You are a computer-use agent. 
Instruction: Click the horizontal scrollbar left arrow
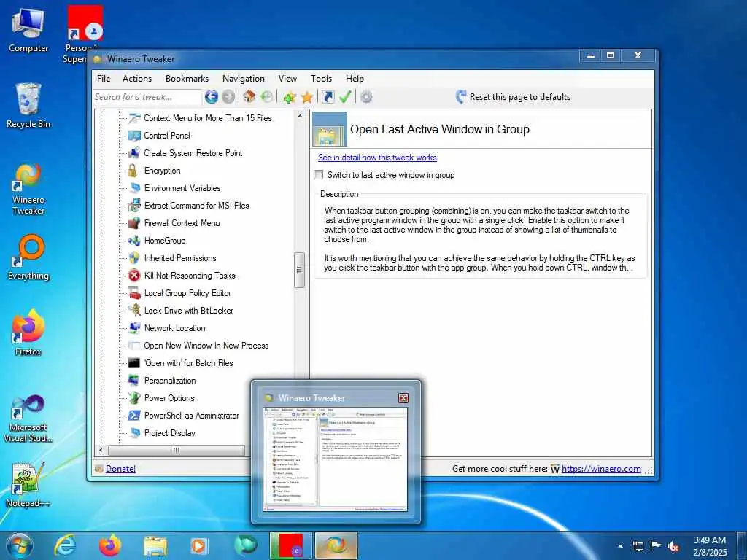(101, 450)
